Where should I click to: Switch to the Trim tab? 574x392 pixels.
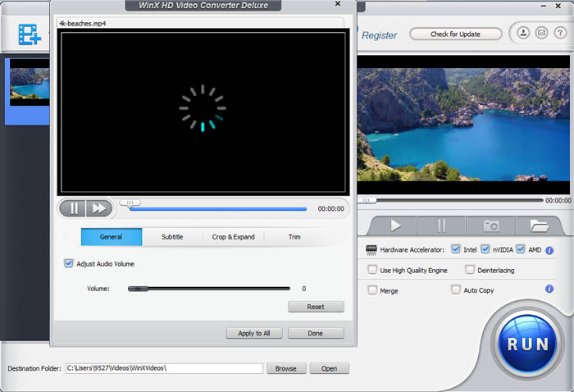tap(294, 237)
